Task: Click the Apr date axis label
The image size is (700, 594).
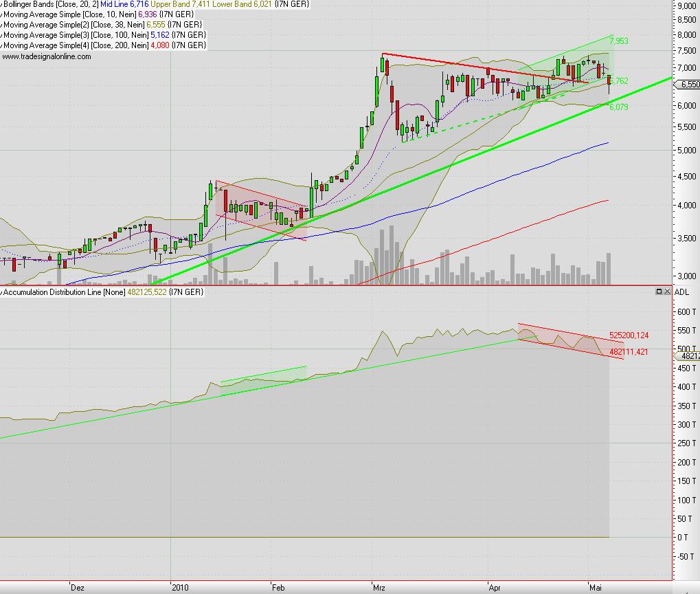Action: [495, 588]
